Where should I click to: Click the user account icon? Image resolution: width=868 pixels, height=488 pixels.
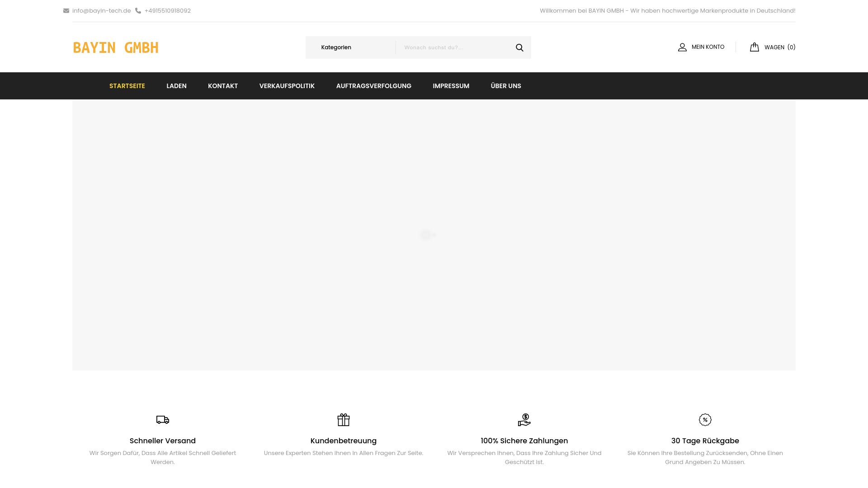[682, 47]
